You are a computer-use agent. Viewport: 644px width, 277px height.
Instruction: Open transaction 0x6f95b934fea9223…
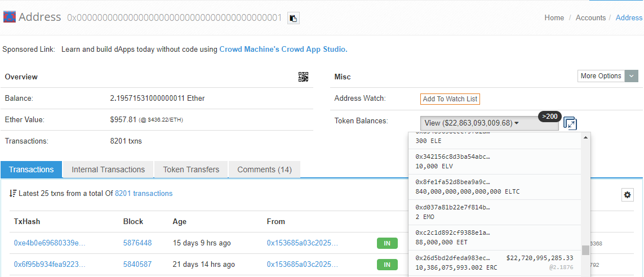point(50,264)
